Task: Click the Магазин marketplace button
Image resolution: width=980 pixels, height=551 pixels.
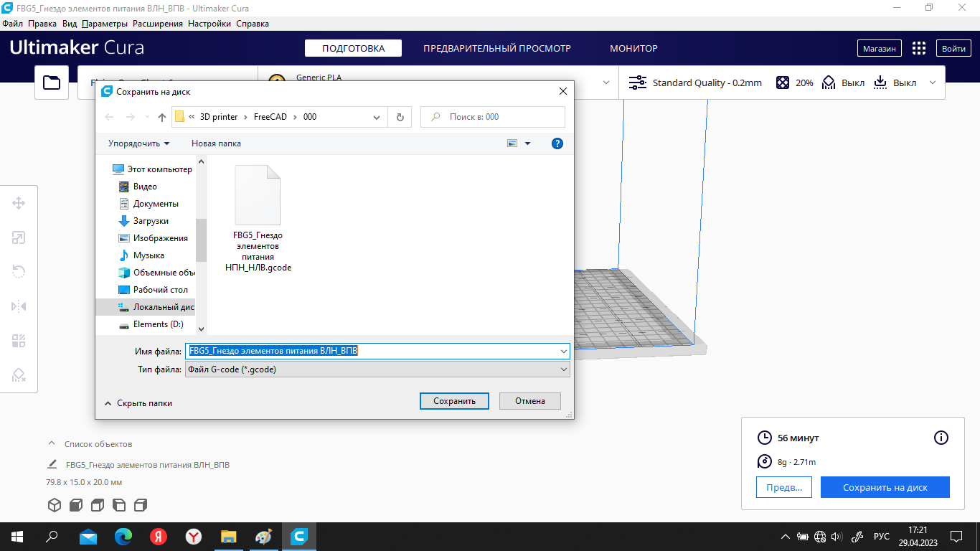Action: coord(879,49)
